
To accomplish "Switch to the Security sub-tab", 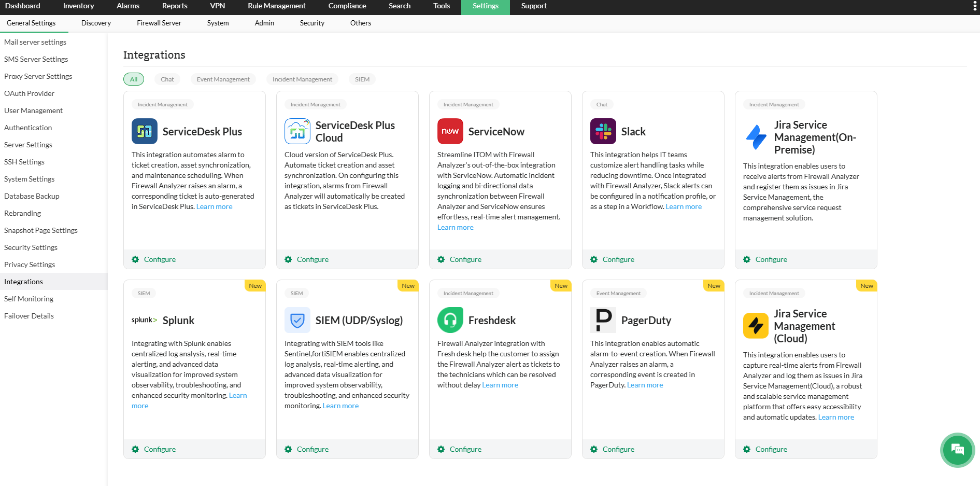I will [x=312, y=23].
